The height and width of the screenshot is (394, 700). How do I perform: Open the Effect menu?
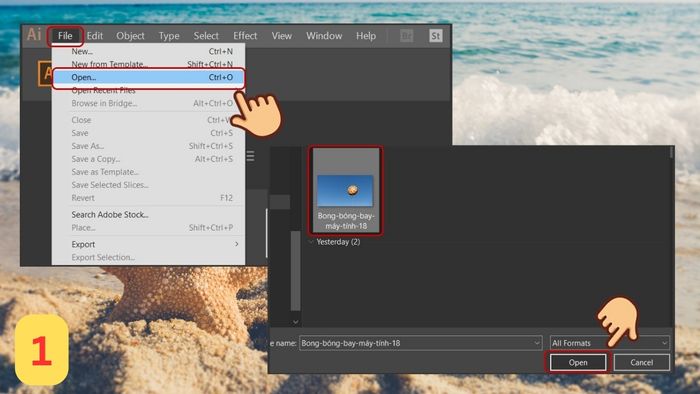pos(245,36)
